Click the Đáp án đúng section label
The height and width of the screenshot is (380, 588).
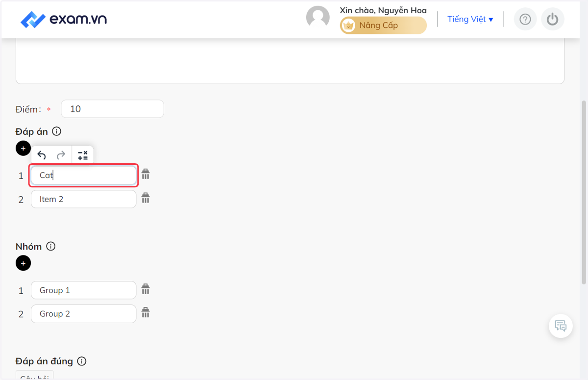(x=44, y=361)
